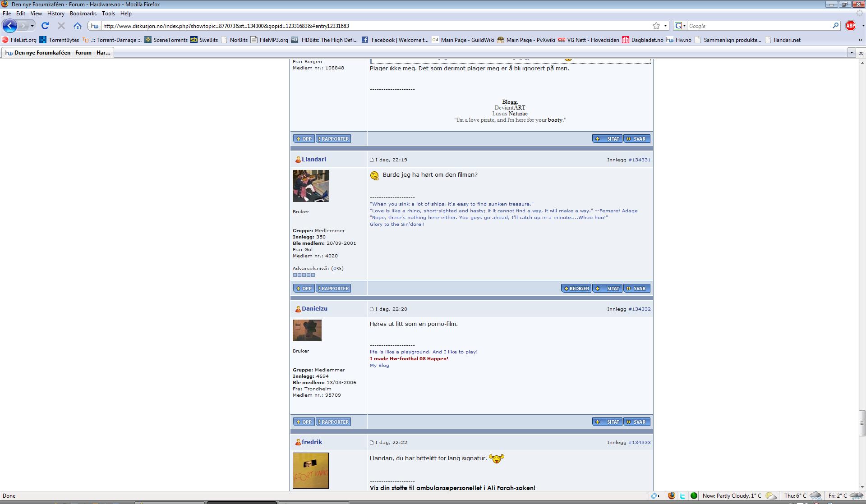
Task: Expand the URL history dropdown arrow
Action: pyautogui.click(x=665, y=26)
